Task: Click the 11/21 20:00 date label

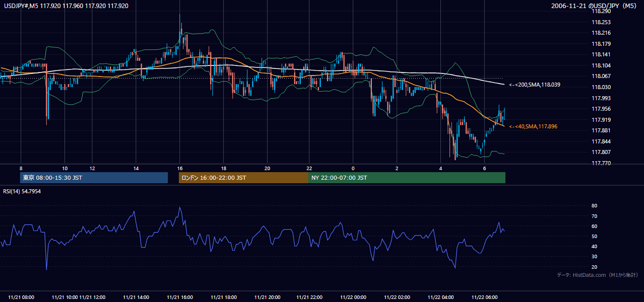Action: click(x=267, y=297)
